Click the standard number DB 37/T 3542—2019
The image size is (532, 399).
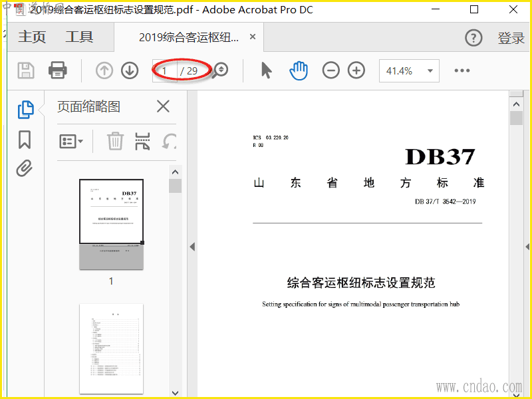[445, 201]
